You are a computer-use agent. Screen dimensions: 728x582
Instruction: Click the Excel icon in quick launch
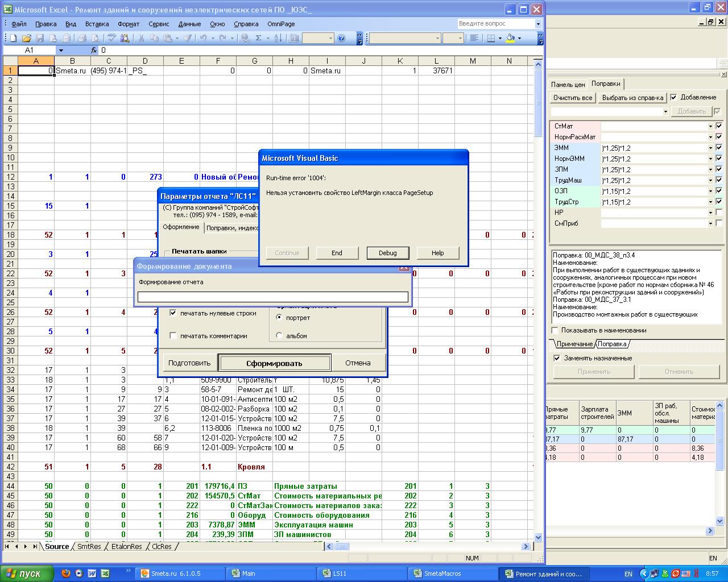(105, 573)
